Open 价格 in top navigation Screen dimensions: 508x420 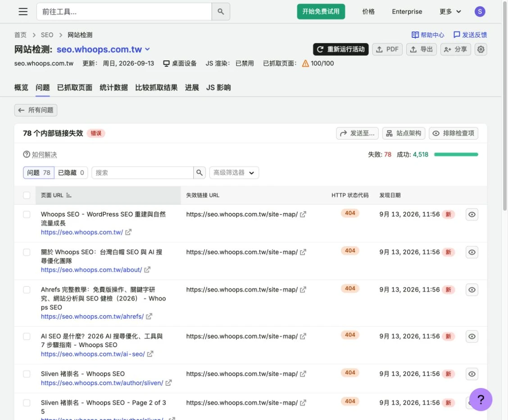[368, 12]
